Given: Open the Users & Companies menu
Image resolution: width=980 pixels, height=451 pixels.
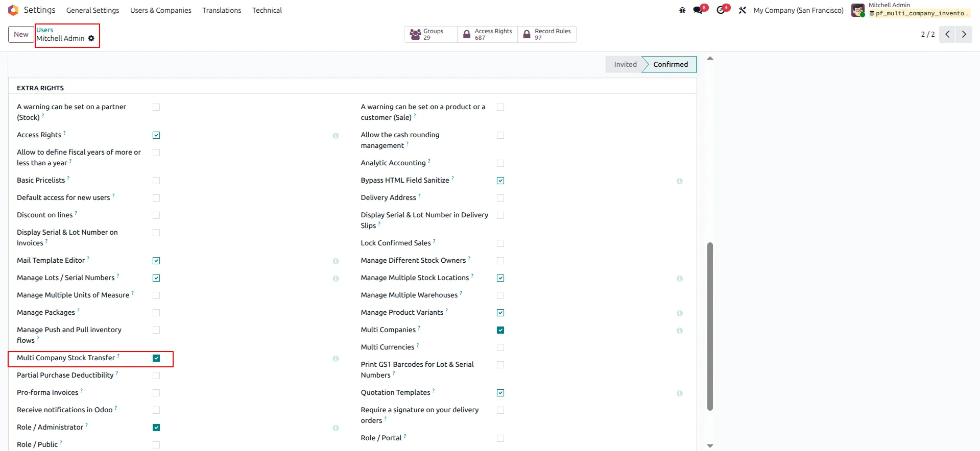Looking at the screenshot, I should tap(161, 10).
